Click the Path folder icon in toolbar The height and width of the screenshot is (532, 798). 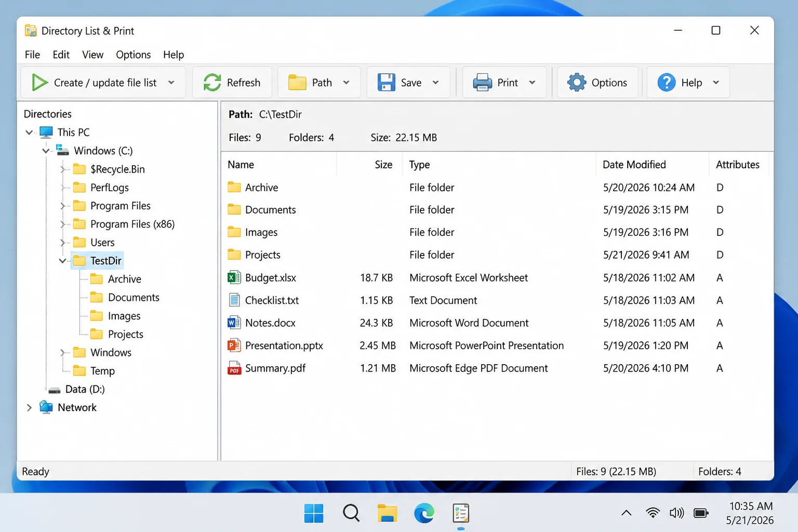click(x=297, y=83)
